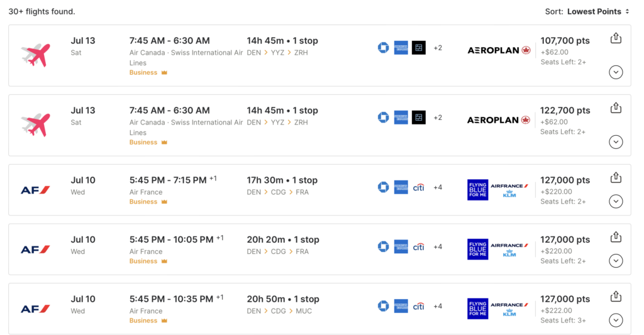Select the '107,700 pts' price text
Viewport: 644px width, 335px height.
click(x=565, y=41)
